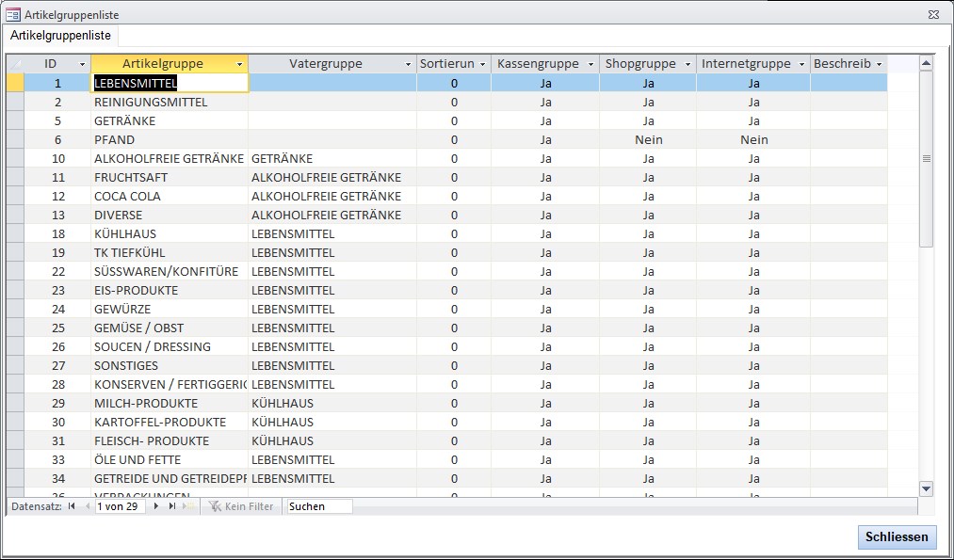This screenshot has width=954, height=560.
Task: Jump to the last record
Action: (x=172, y=506)
